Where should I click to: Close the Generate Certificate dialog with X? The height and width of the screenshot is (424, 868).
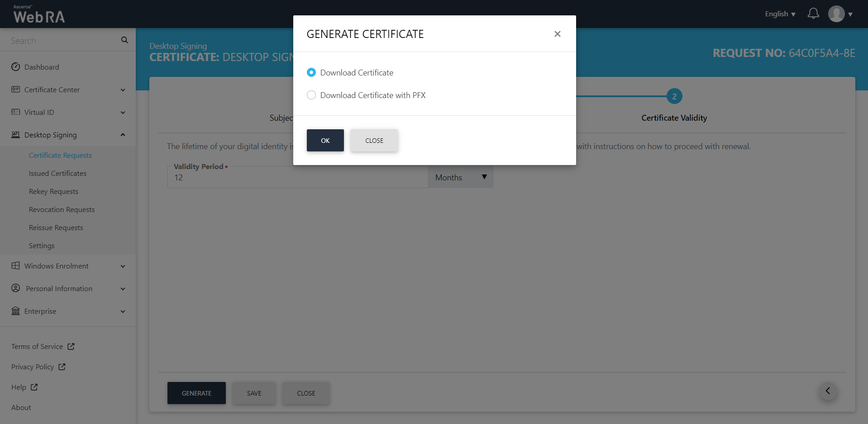557,34
